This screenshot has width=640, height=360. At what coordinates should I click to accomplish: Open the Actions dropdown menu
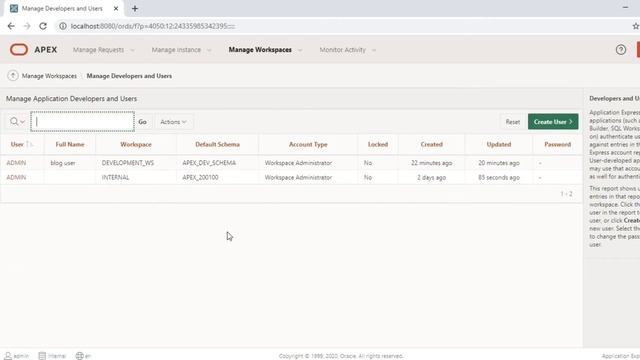click(173, 122)
